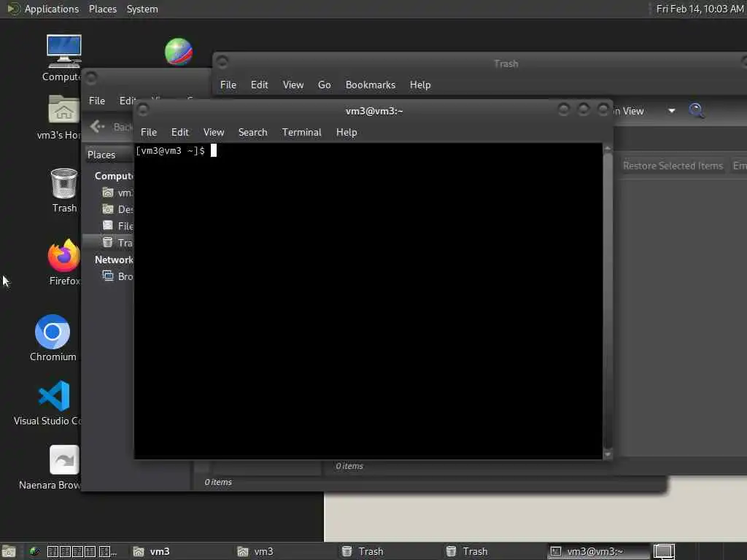Launch Firefox from the desktop icon
Viewport: 747px width, 560px height.
(x=64, y=262)
